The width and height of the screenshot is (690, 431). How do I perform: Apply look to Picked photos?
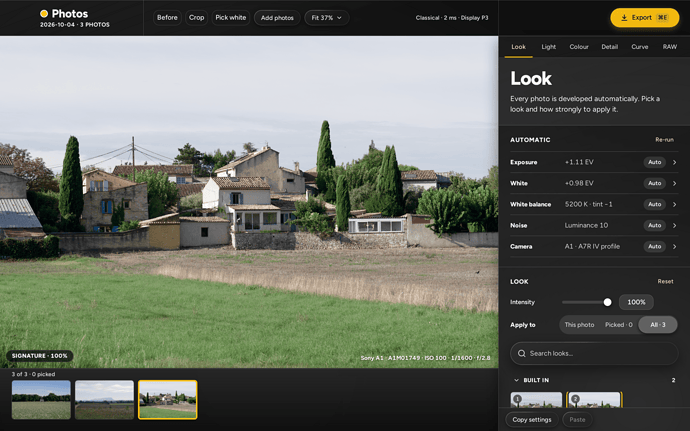618,325
